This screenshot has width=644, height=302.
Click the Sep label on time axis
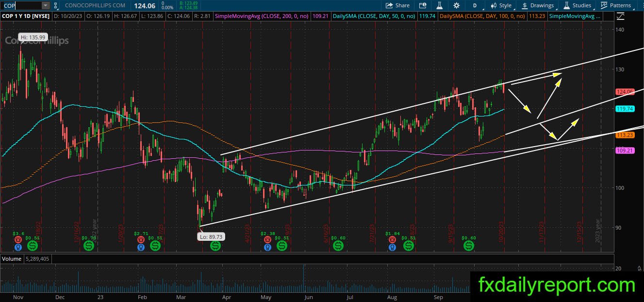[x=438, y=297]
